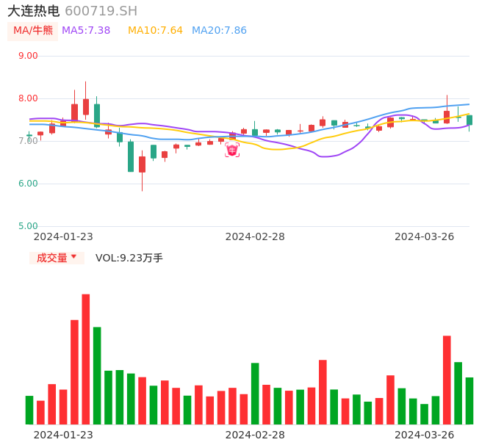The image size is (504, 445).
Task: Click the ticker code 600719.SH
Action: point(101,11)
